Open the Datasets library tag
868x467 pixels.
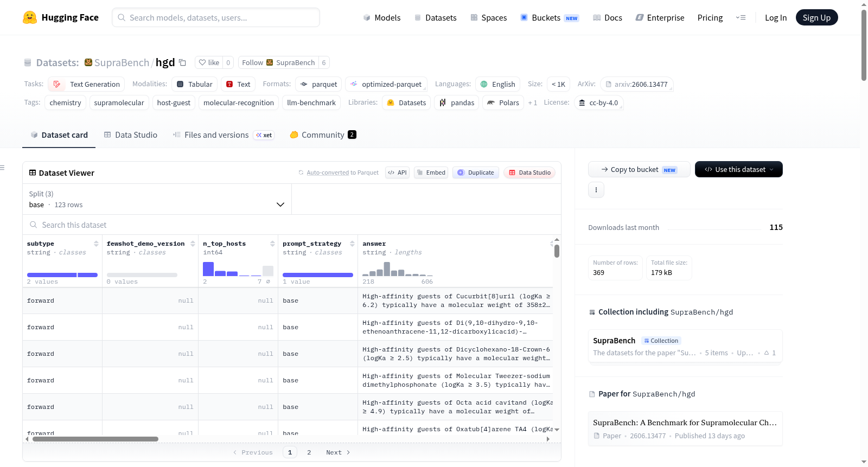point(406,103)
